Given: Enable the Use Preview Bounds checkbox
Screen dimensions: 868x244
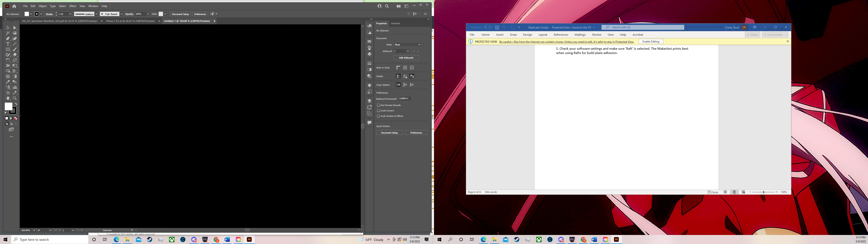Looking at the screenshot, I should [x=378, y=105].
